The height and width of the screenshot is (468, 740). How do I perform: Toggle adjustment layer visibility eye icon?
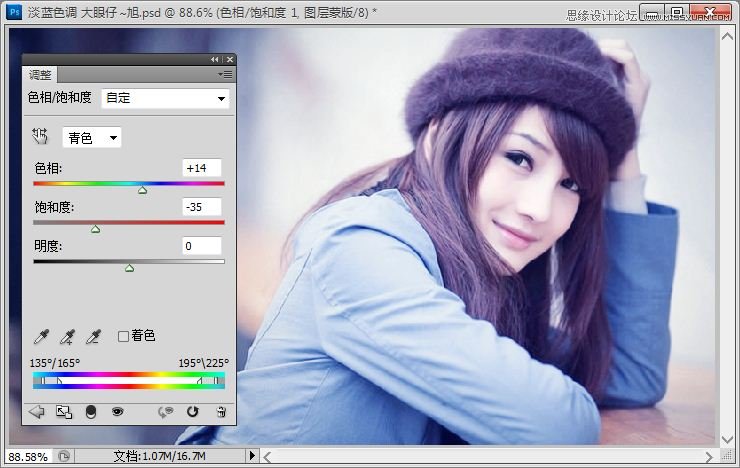tap(118, 412)
